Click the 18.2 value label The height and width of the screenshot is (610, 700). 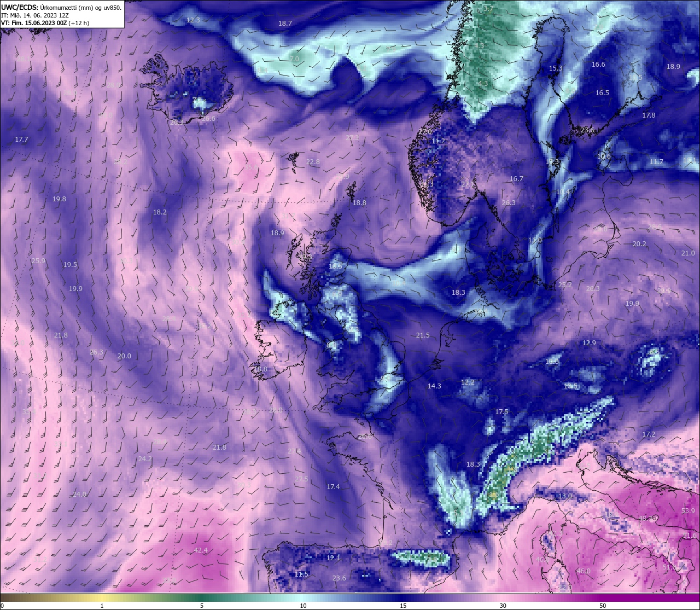click(x=160, y=212)
